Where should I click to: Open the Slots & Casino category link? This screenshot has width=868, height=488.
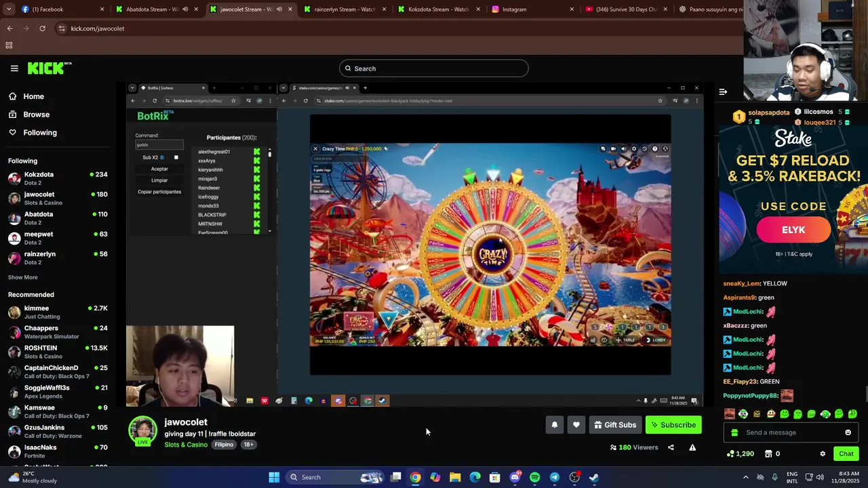[186, 445]
